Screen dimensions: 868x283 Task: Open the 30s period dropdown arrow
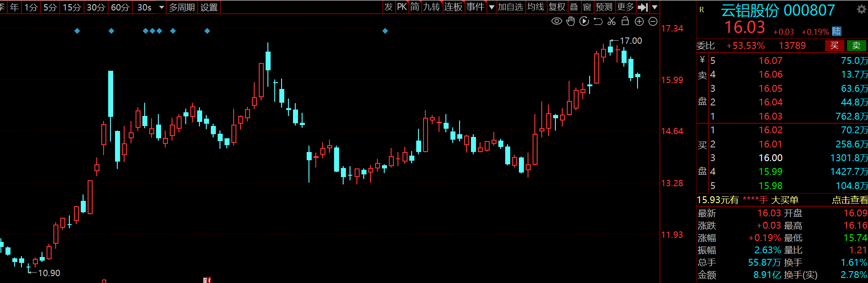click(162, 7)
